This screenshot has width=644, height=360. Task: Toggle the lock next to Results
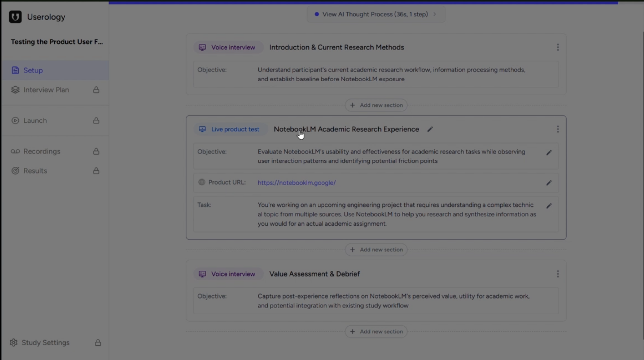(x=96, y=171)
